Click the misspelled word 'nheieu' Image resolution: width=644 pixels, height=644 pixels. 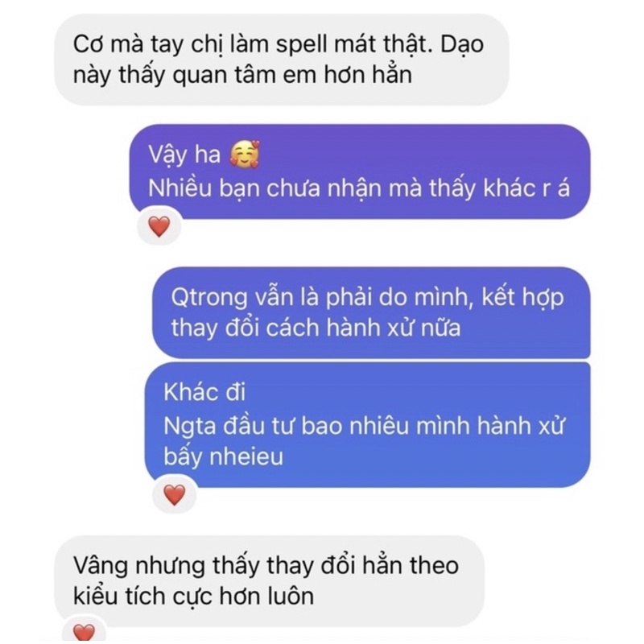click(x=247, y=456)
